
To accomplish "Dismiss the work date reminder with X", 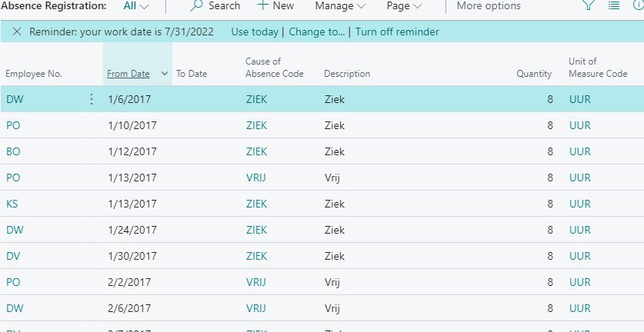I will click(x=17, y=32).
